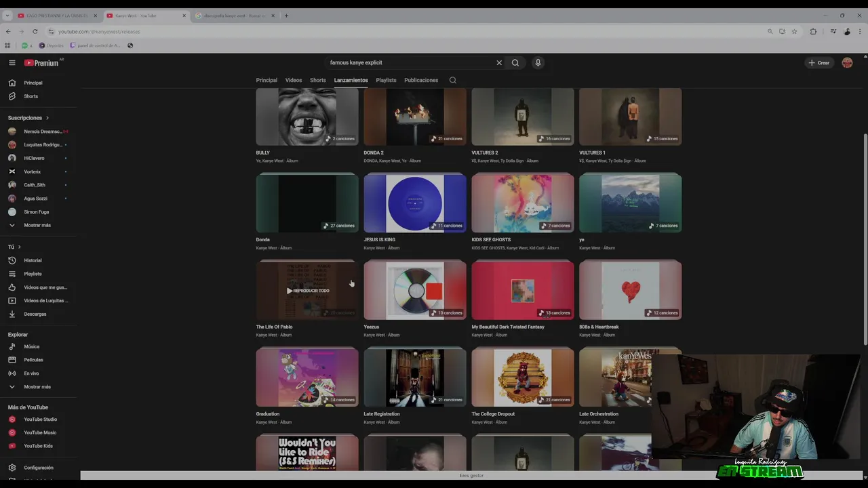Click the 808s & Heartbreak title
This screenshot has height=488, width=868.
tap(599, 327)
